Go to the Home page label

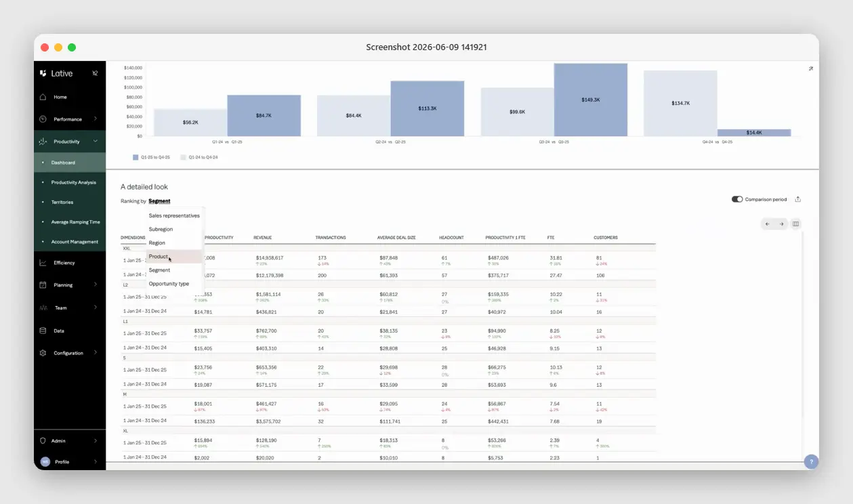pos(60,97)
